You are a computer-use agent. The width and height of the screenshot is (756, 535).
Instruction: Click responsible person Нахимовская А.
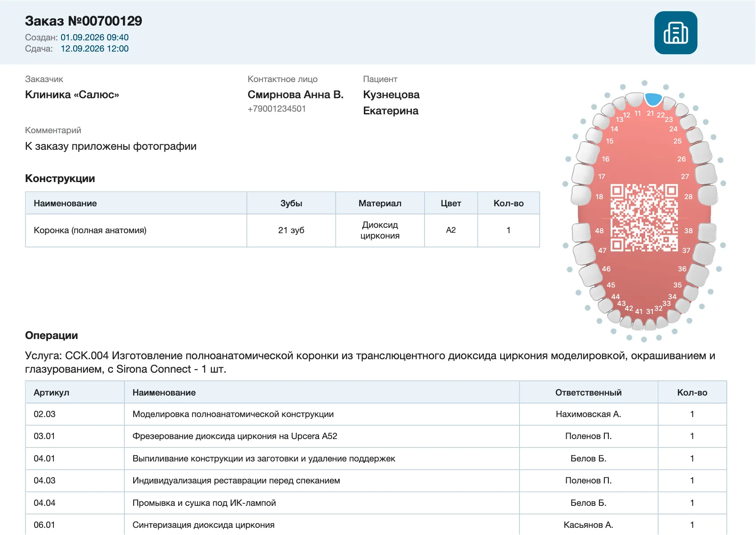tap(589, 414)
